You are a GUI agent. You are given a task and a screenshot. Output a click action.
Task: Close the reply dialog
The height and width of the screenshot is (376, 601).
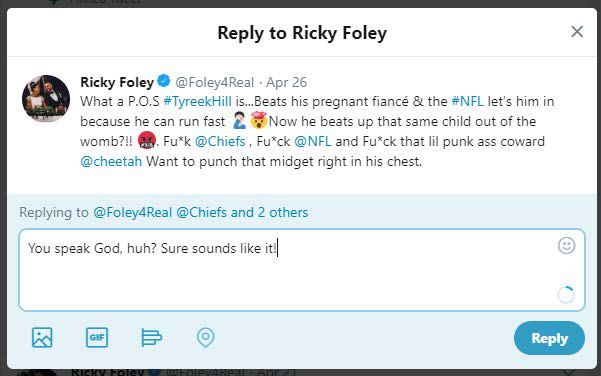click(x=577, y=32)
